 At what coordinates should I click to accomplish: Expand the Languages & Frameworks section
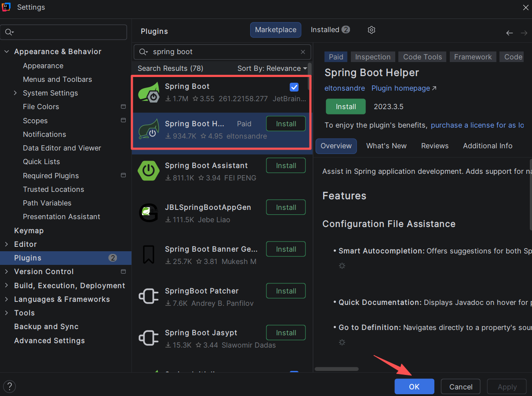7,299
